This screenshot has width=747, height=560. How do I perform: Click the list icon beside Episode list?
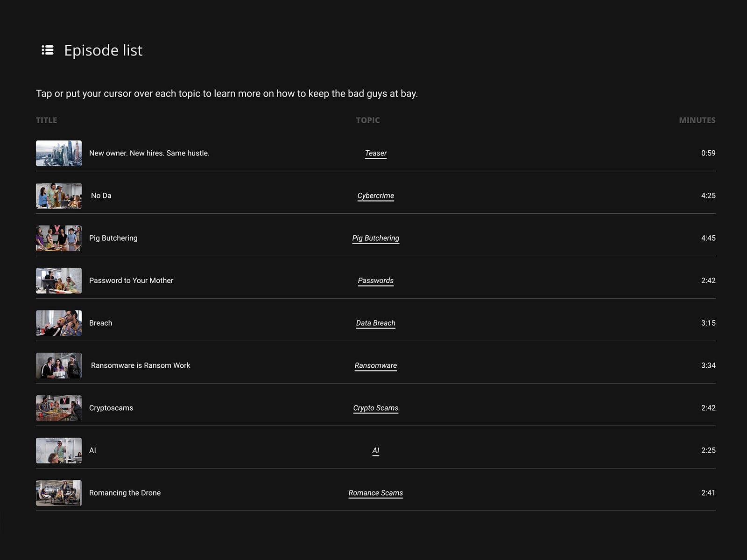pos(48,50)
